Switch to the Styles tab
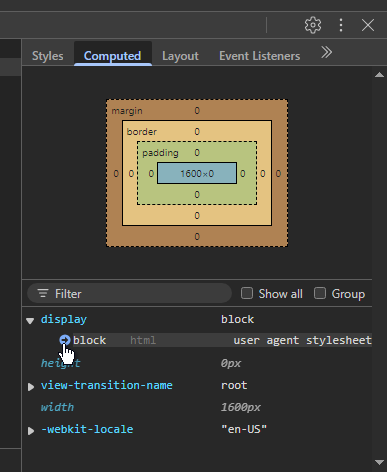 tap(48, 56)
